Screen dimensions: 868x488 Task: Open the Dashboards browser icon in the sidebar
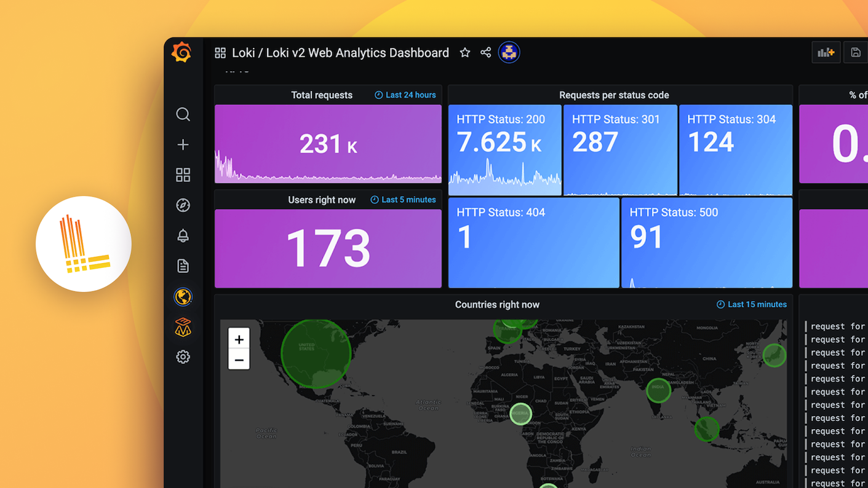(x=183, y=175)
